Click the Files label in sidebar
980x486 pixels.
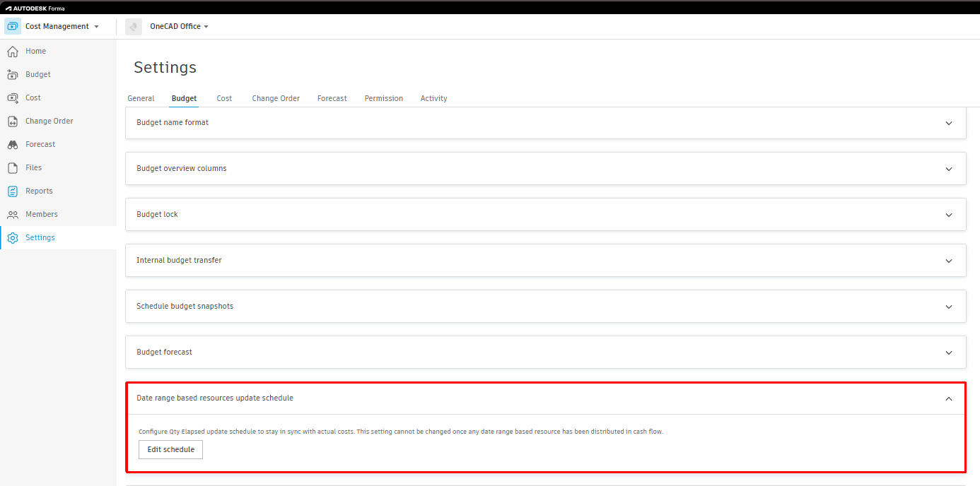click(34, 168)
